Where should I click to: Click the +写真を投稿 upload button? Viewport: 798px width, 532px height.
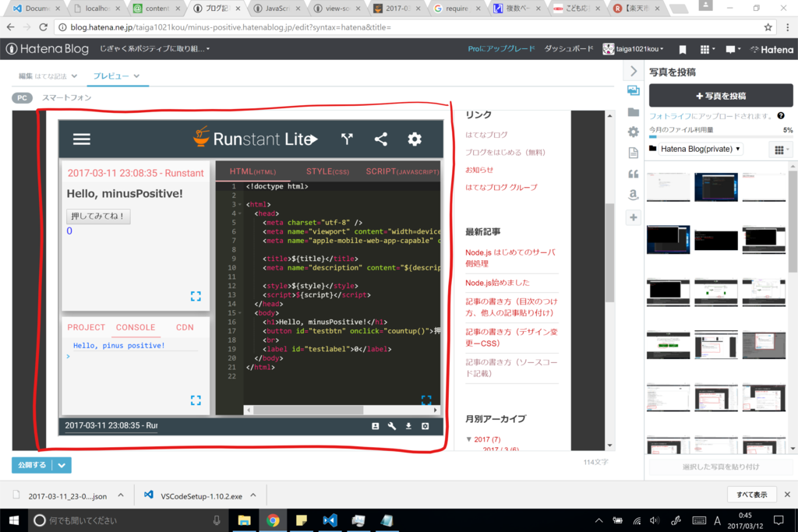[x=721, y=96]
